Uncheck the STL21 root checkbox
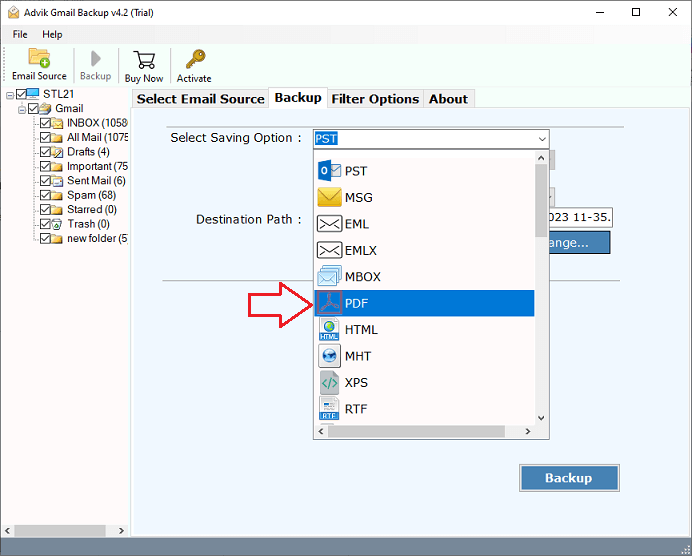This screenshot has height=556, width=692. click(21, 94)
